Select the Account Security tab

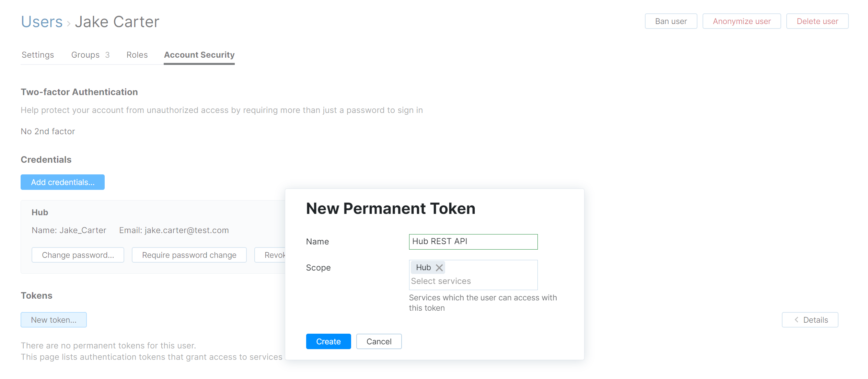pyautogui.click(x=199, y=55)
